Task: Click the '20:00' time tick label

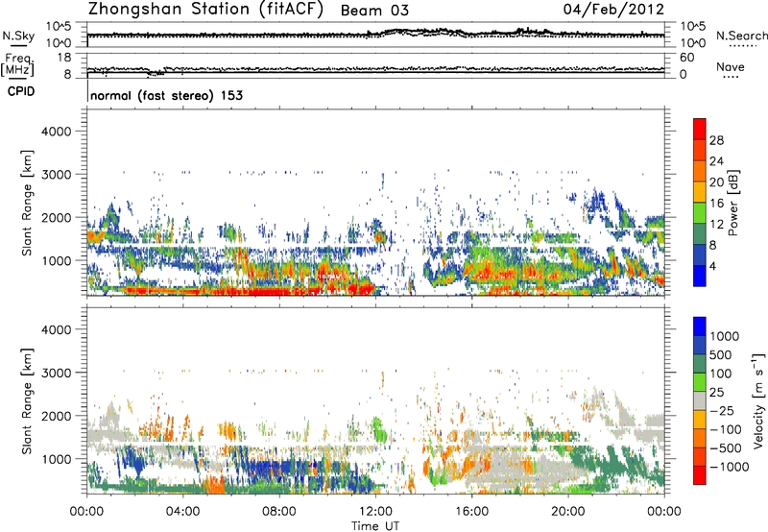Action: point(567,512)
